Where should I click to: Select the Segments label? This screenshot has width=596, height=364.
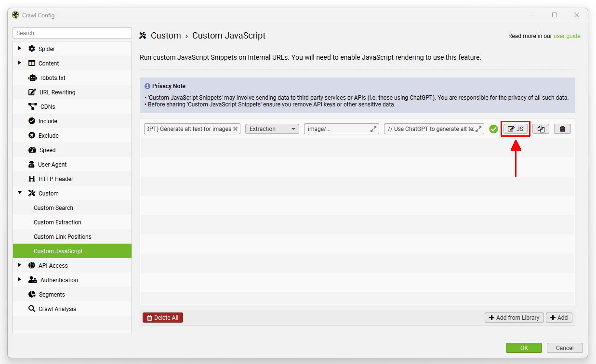click(52, 295)
